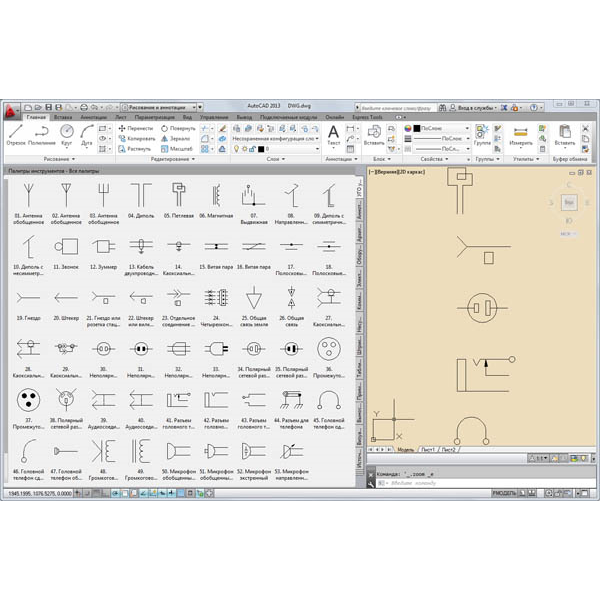600x600 pixels.
Task: Expand the Свойства panel
Action: tap(434, 159)
